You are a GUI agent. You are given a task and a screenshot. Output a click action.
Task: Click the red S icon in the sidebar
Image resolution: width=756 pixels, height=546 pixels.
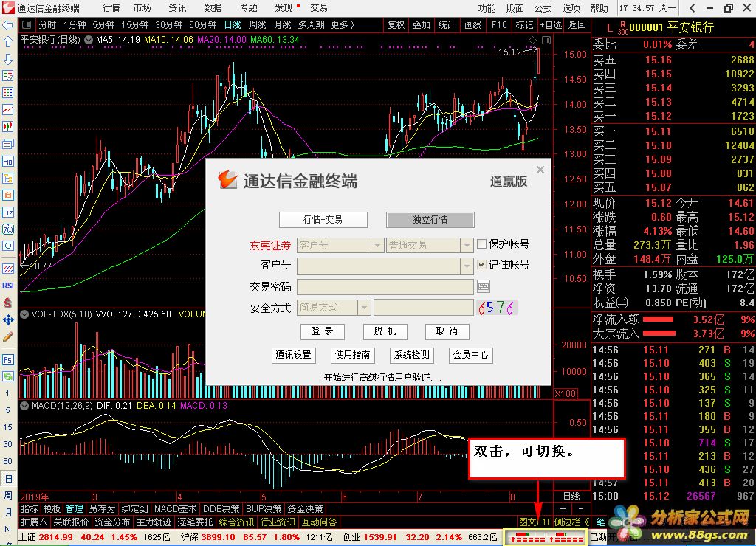tap(7, 303)
